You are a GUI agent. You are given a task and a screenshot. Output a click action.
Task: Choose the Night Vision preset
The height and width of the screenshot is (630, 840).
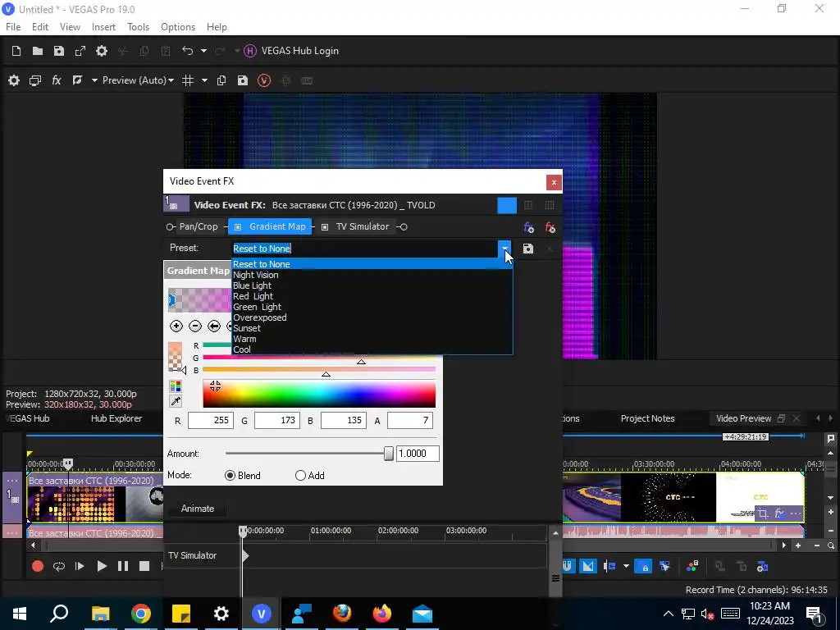pyautogui.click(x=372, y=275)
